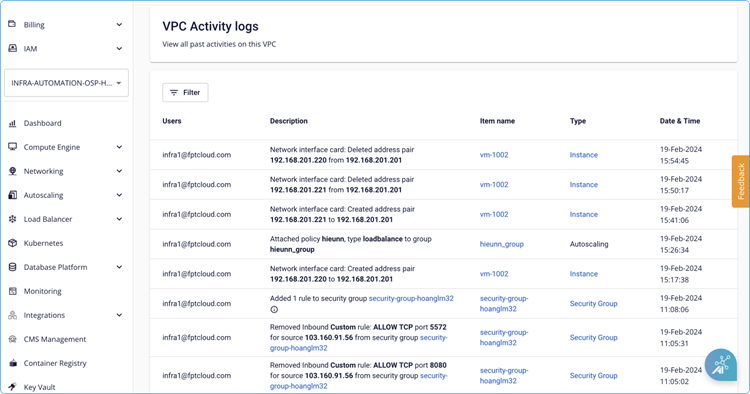This screenshot has height=394, width=750.
Task: Open security-group-hoanglm32 item name in the 11:05:02 row
Action: [x=504, y=375]
